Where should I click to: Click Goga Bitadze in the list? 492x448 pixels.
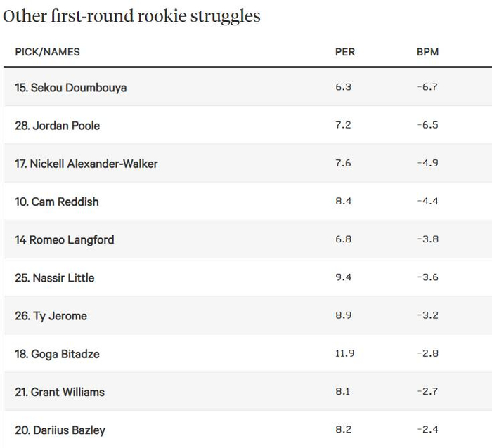tap(57, 354)
